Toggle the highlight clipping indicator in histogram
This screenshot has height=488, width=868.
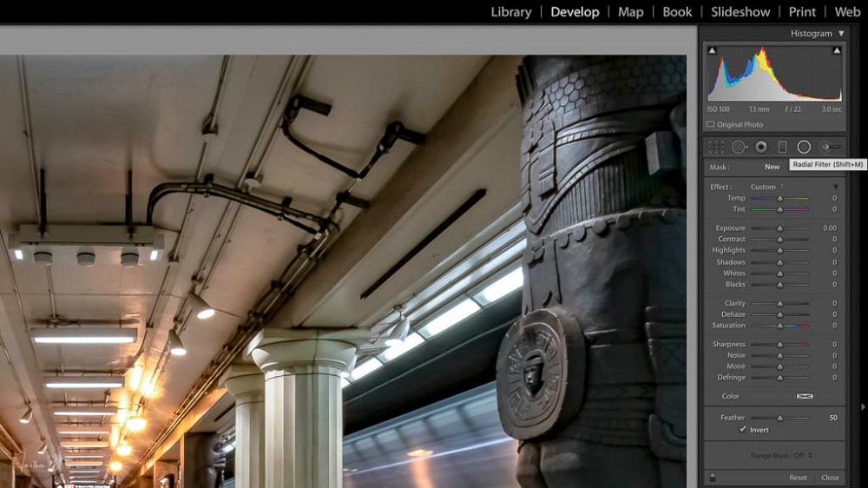pyautogui.click(x=837, y=50)
